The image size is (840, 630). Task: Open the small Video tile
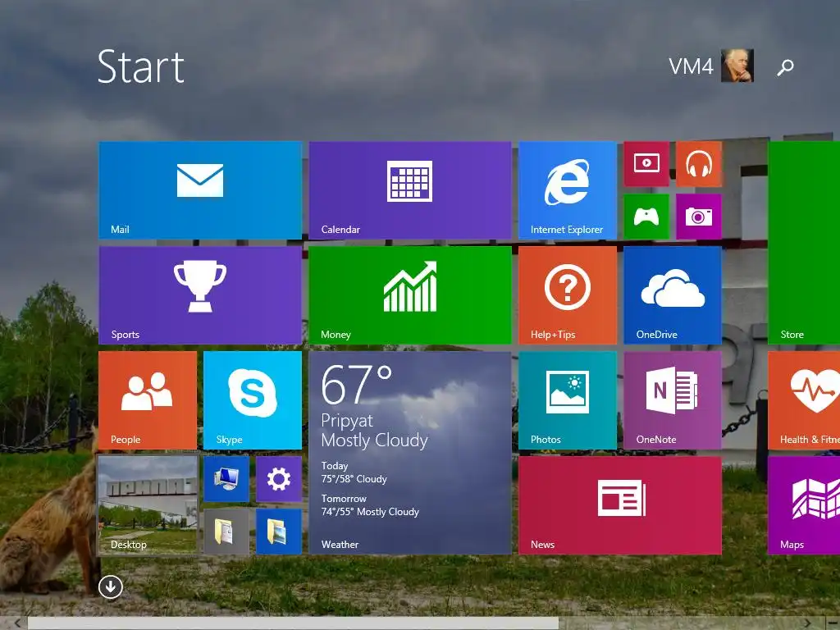646,163
